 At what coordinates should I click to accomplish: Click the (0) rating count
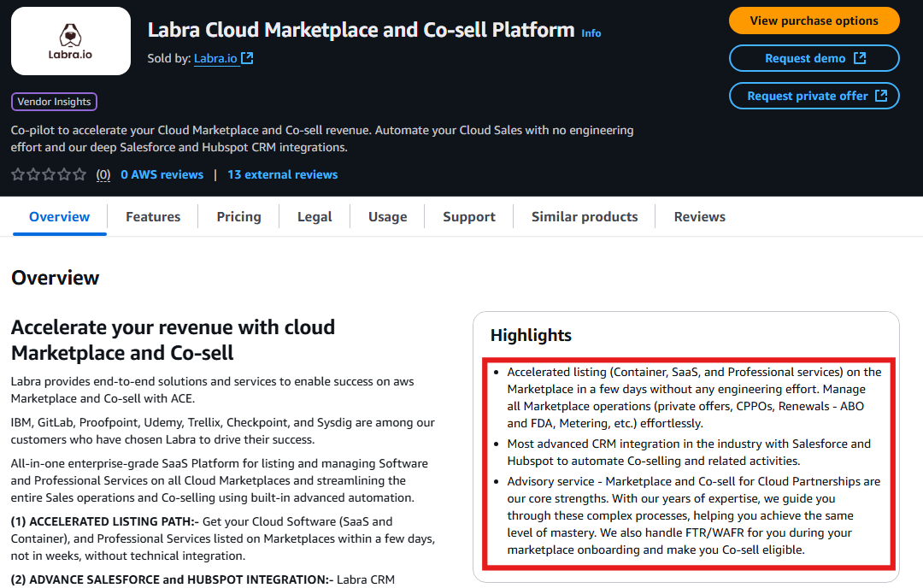pos(103,175)
